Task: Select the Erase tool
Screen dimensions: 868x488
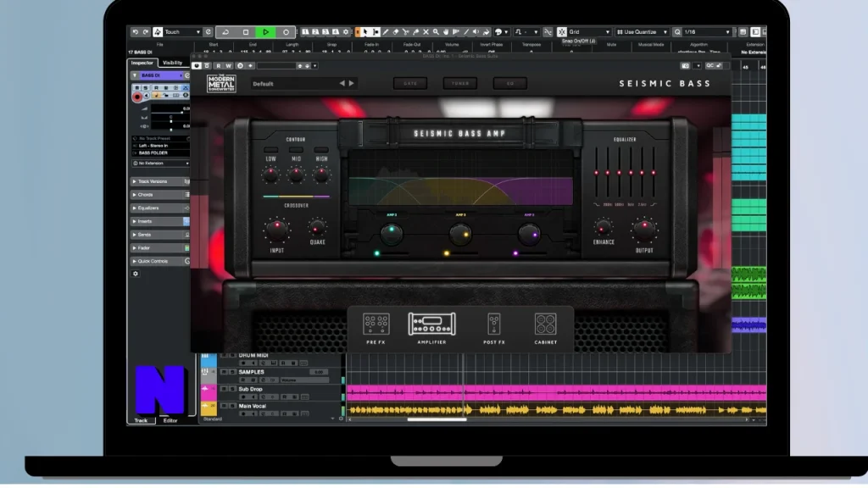Action: 396,32
